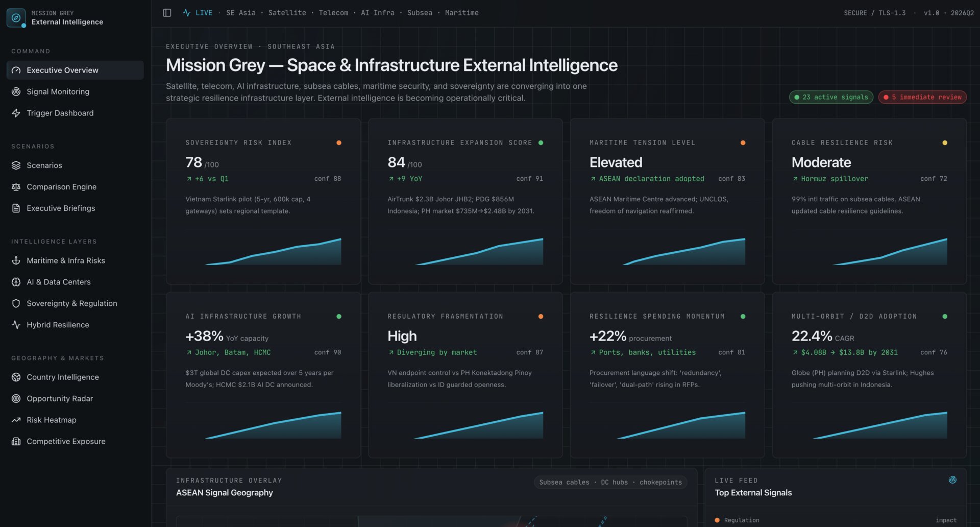This screenshot has height=527, width=980.
Task: Click the Infrastructure Expansion Score green status dot
Action: (541, 143)
